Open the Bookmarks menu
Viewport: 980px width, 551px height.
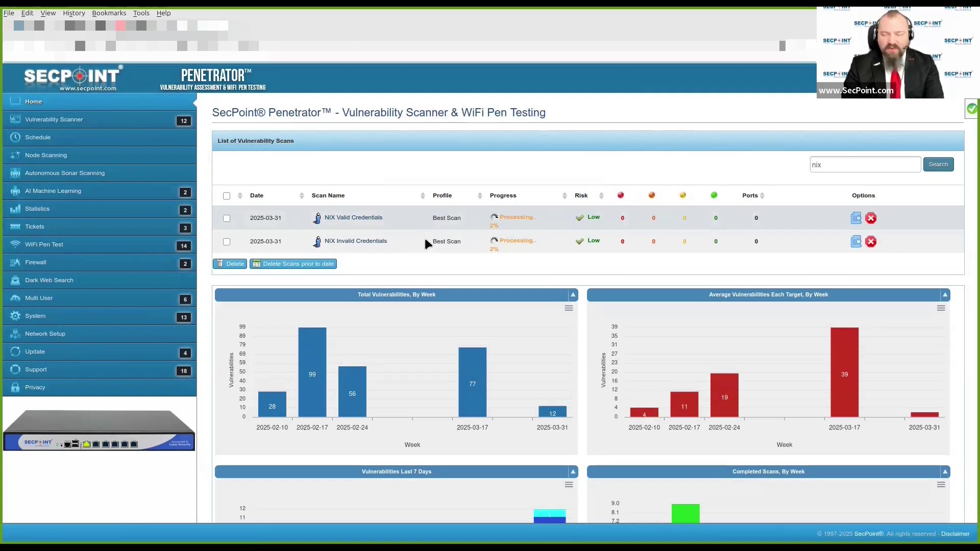[109, 13]
